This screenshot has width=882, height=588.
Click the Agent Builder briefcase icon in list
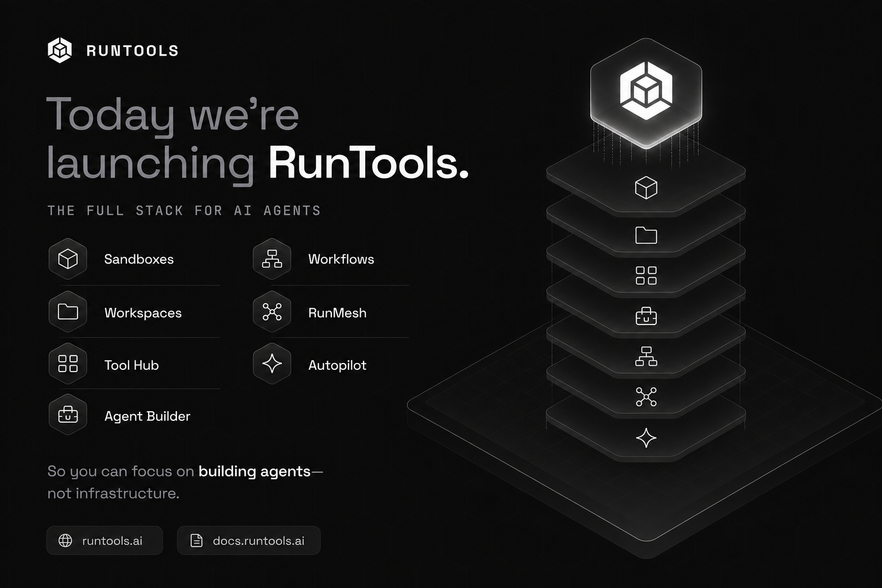tap(68, 415)
